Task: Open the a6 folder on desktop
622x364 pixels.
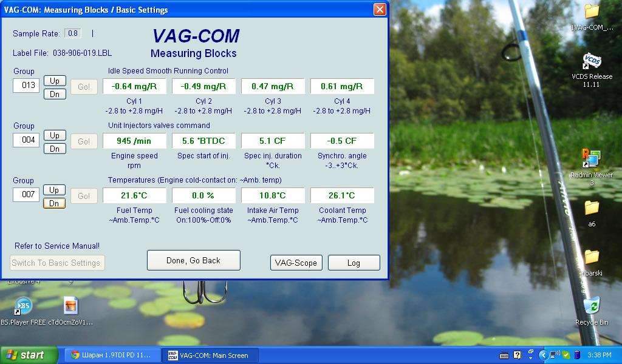Action: tap(592, 208)
